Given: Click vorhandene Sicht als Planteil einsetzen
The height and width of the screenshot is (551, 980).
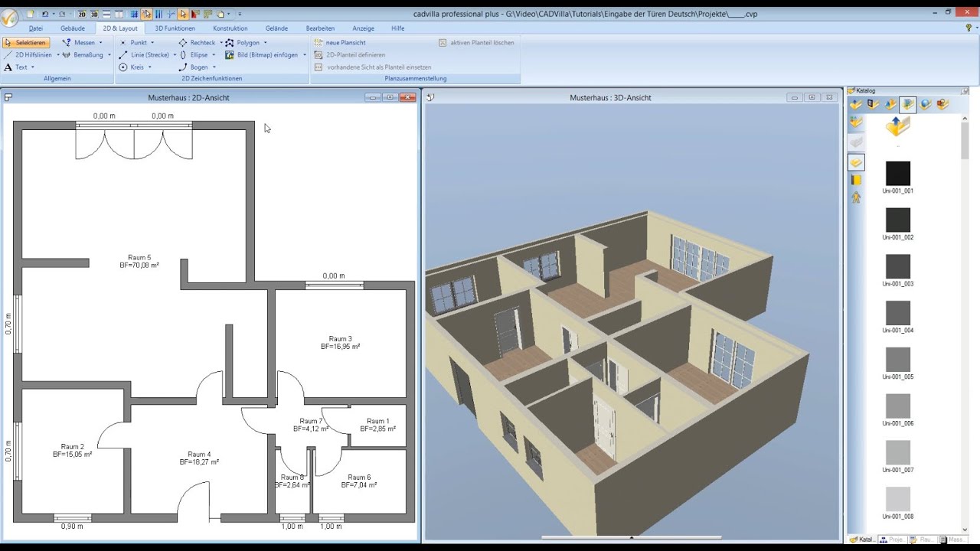Looking at the screenshot, I should click(x=373, y=67).
